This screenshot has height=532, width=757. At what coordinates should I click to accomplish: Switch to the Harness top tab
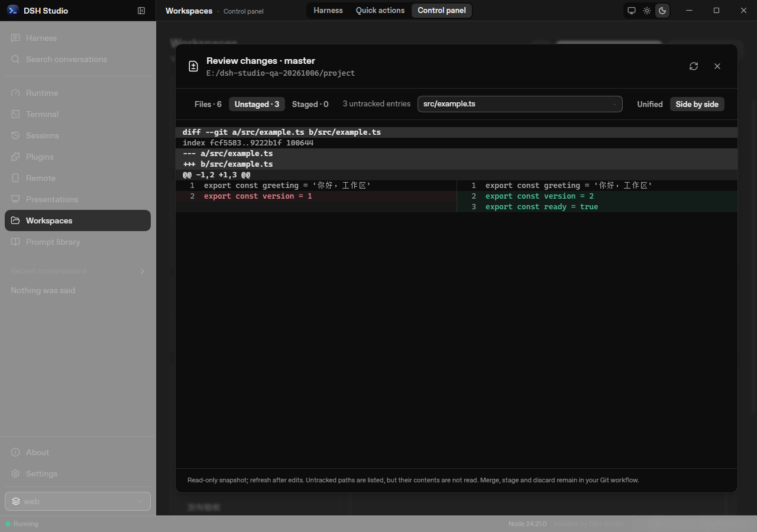(328, 11)
